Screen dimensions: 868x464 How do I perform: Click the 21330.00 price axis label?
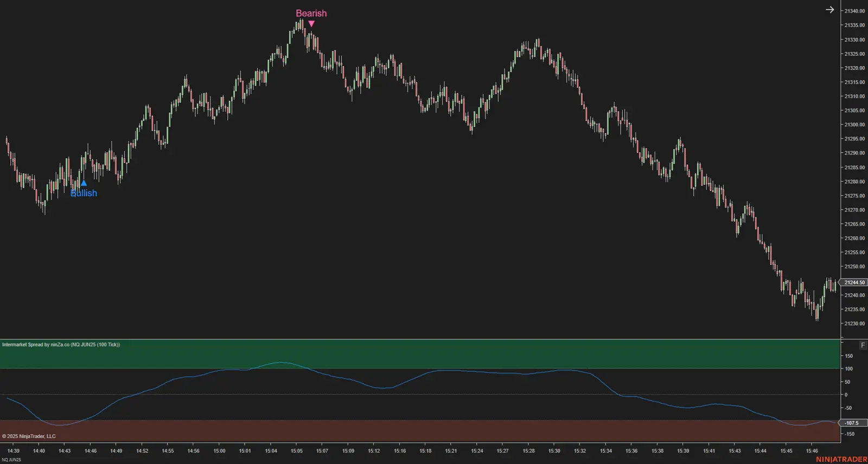(854, 40)
